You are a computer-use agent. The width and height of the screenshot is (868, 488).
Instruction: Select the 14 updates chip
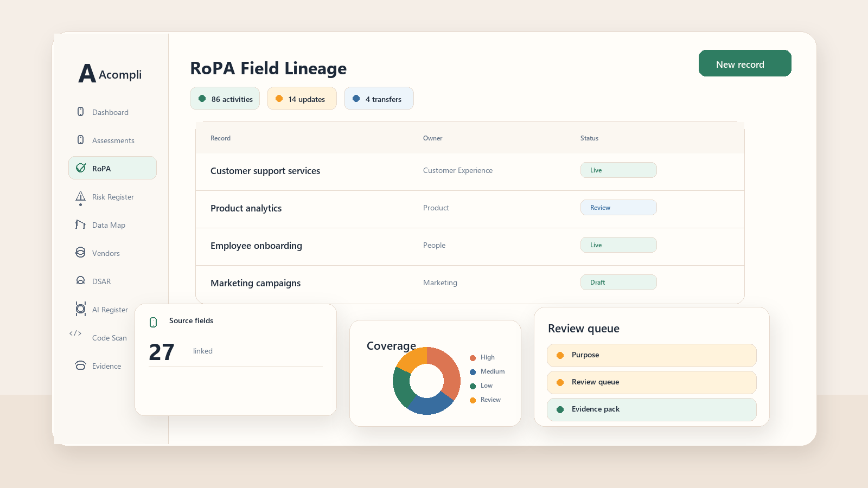pyautogui.click(x=302, y=99)
